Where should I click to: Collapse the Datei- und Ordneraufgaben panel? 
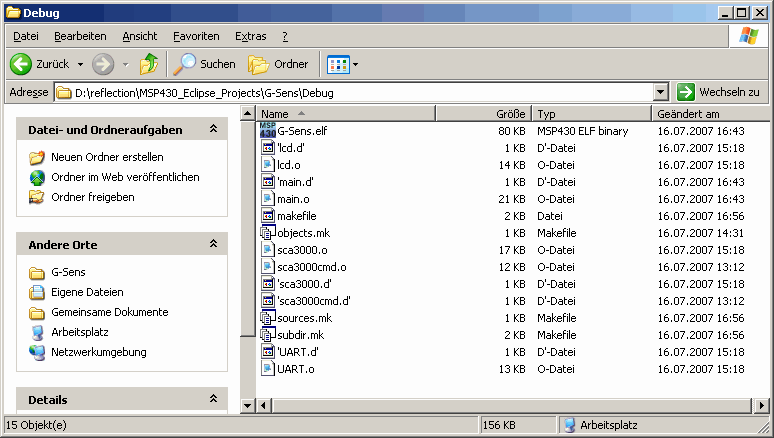(x=213, y=129)
